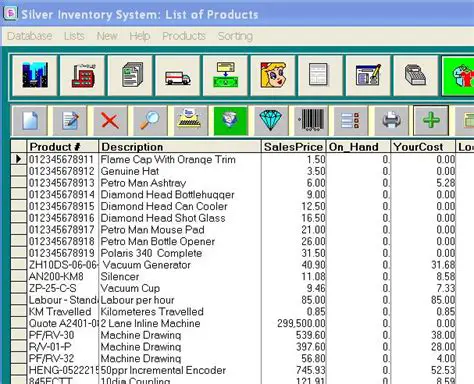The image size is (474, 384).
Task: Sort by Product # column header
Action: [x=63, y=147]
